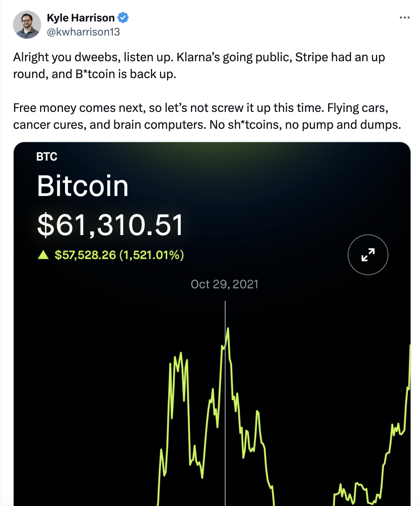Click the Oct 29, 2021 date label

(224, 284)
